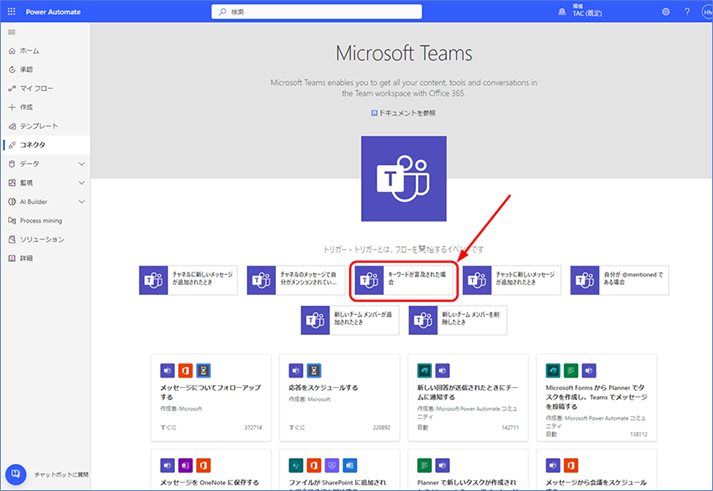This screenshot has height=491, width=713.
Task: Click Outlook icon on ファイルが SharePoint に追加され card
Action: click(x=350, y=465)
